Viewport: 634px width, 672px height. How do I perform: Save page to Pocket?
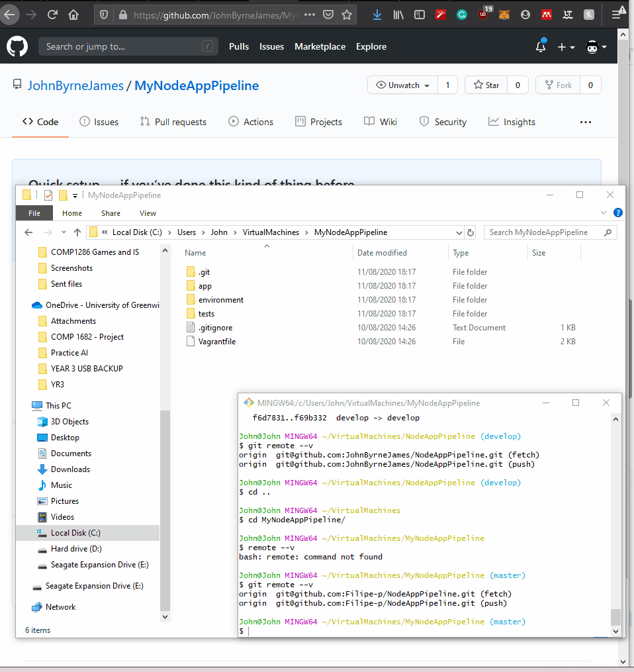328,15
